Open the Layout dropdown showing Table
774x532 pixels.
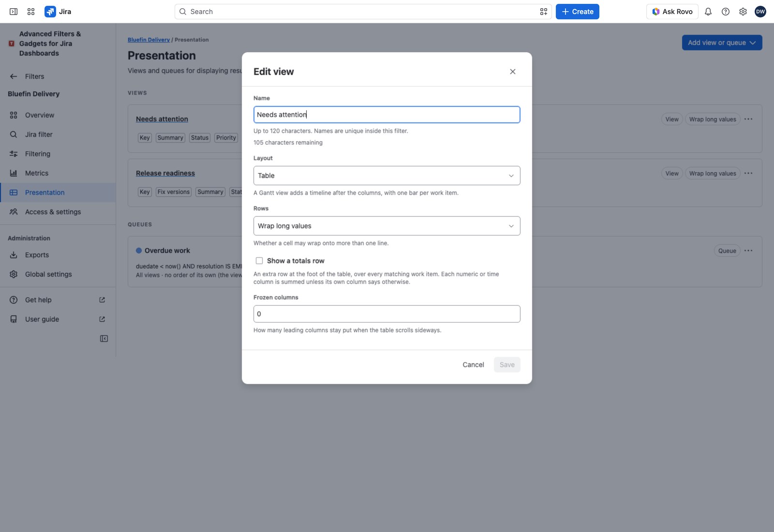click(x=387, y=176)
